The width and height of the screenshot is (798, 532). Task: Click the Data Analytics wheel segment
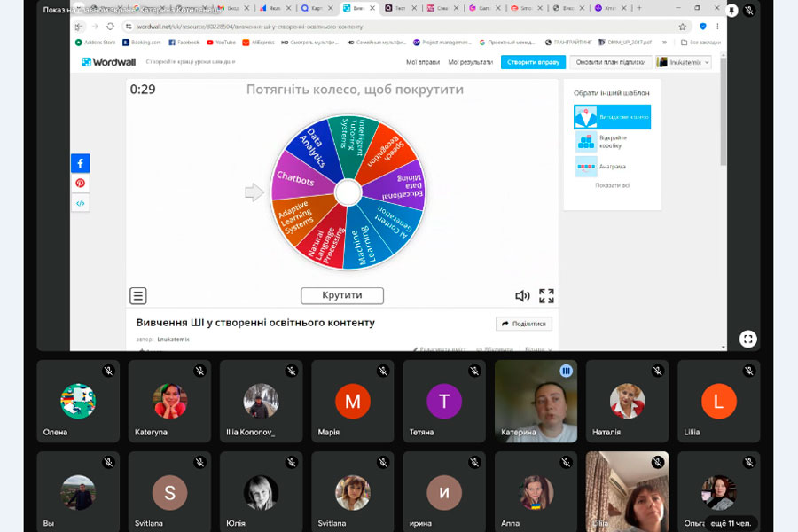click(314, 147)
